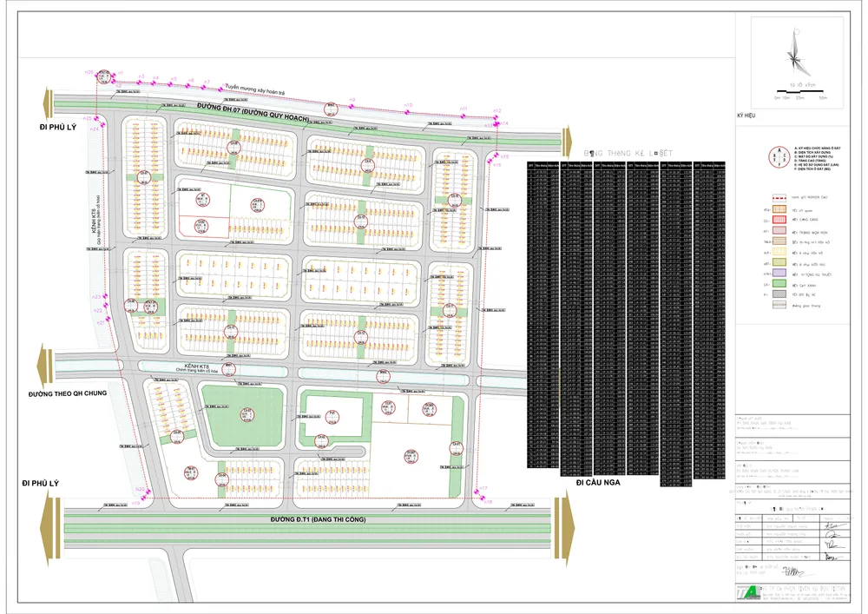Click the ĐI PHỦ LÝ label near D.T1 road

(x=41, y=484)
